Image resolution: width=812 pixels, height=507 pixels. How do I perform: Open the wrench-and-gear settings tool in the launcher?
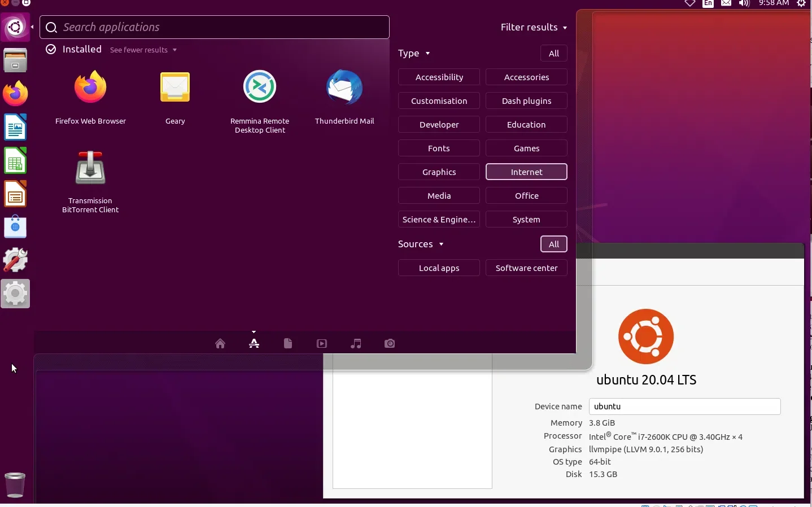pos(15,260)
